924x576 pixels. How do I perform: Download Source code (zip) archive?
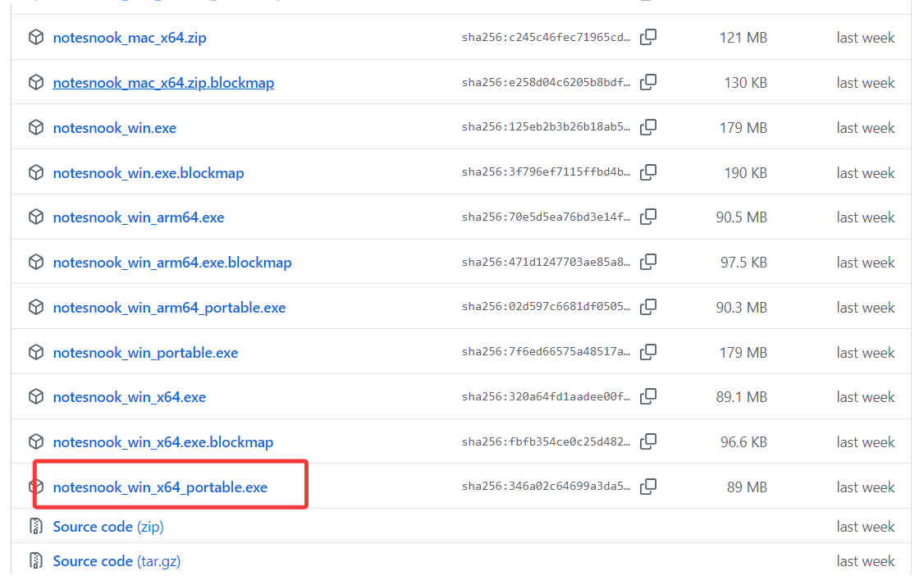(107, 527)
